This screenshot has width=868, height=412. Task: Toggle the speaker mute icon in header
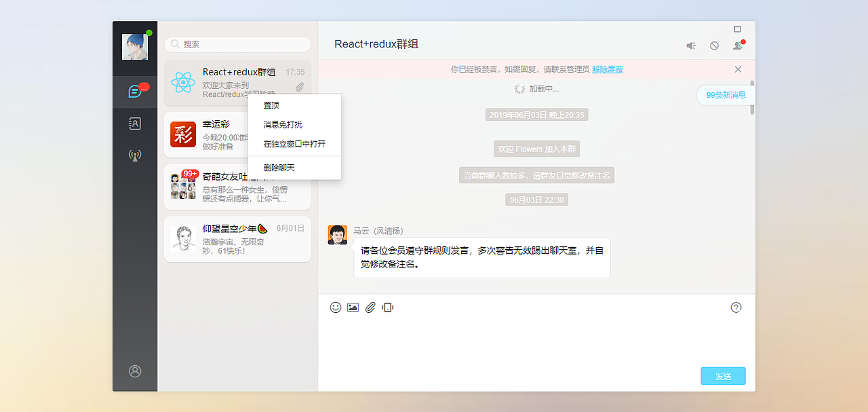[691, 45]
